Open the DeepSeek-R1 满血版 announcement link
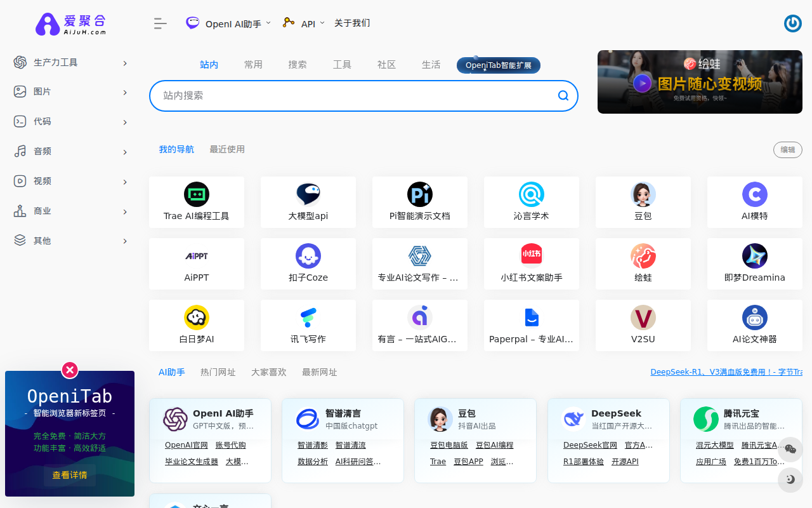 tap(726, 372)
